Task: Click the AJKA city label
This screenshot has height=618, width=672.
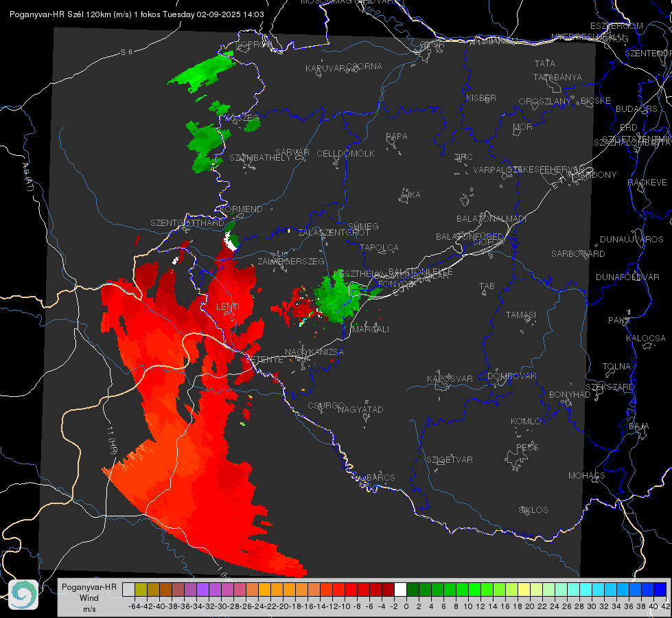Action: (410, 195)
